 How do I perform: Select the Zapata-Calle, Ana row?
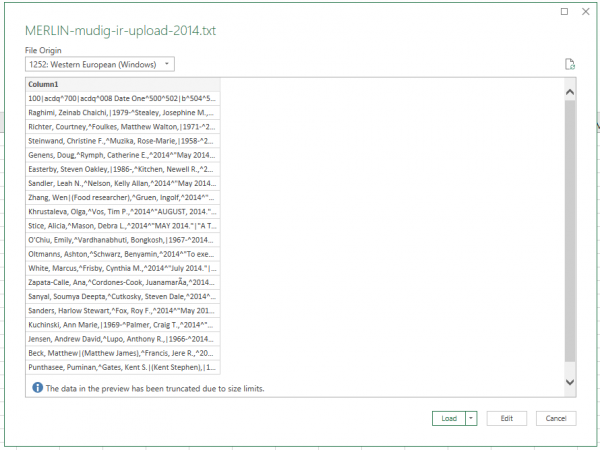pyautogui.click(x=122, y=283)
